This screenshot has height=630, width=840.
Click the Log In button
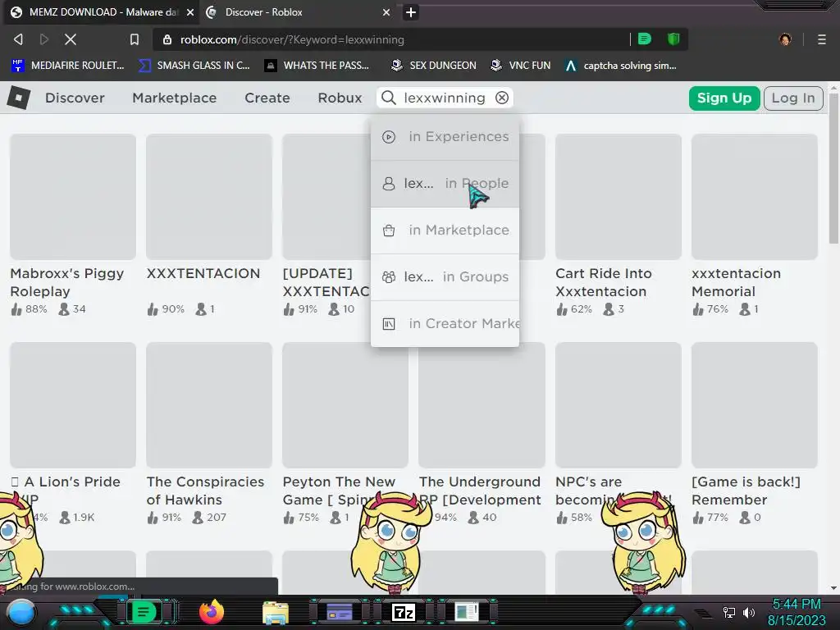tap(793, 98)
